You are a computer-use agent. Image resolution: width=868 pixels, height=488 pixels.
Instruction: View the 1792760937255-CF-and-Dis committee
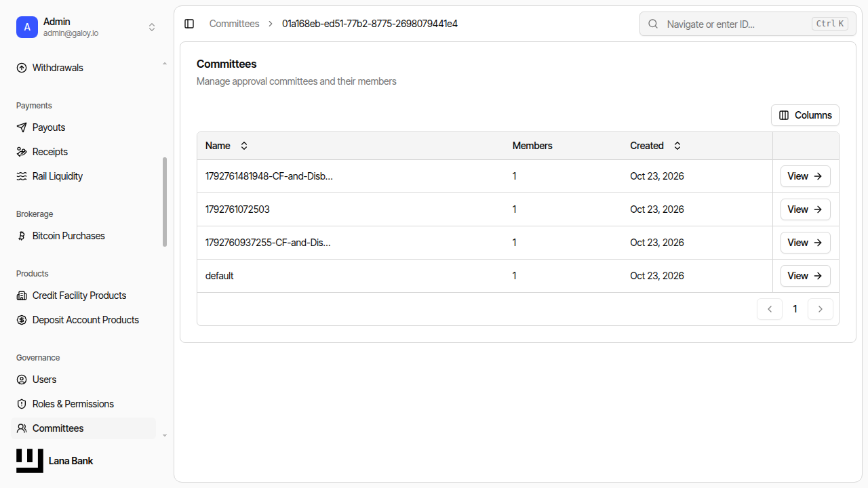click(x=805, y=243)
